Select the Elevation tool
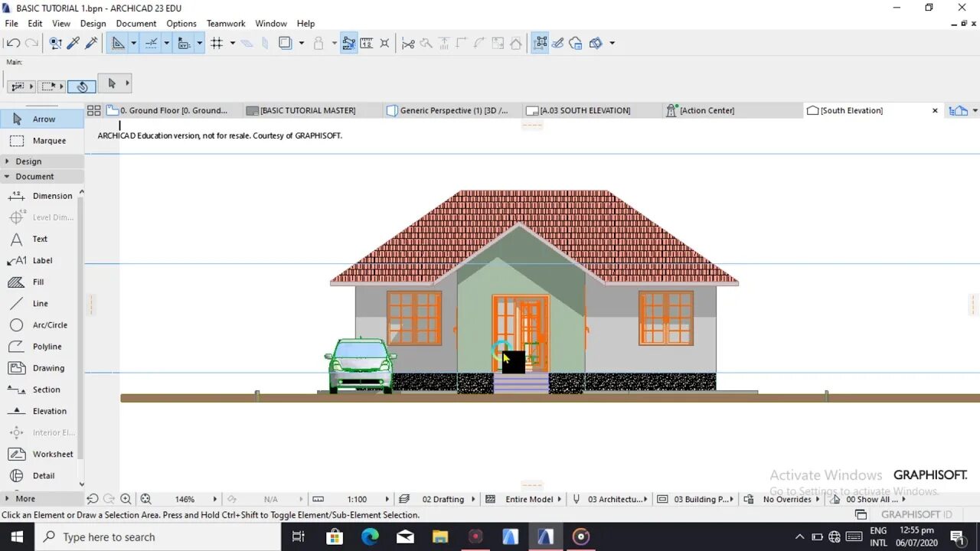 [x=40, y=411]
